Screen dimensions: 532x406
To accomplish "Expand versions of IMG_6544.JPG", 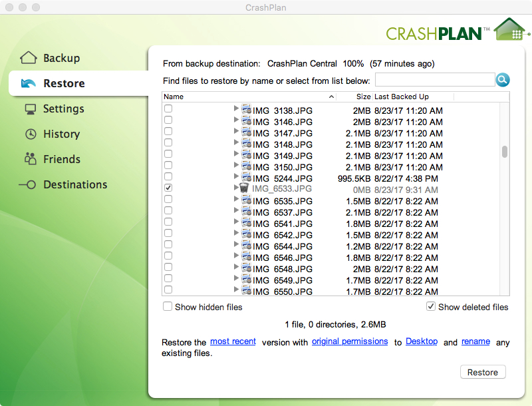I will pos(236,244).
